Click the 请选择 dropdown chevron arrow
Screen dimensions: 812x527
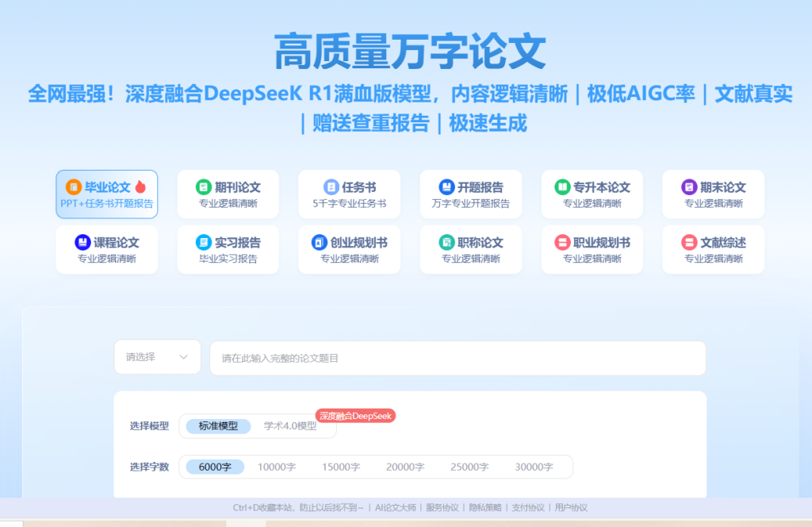point(183,357)
